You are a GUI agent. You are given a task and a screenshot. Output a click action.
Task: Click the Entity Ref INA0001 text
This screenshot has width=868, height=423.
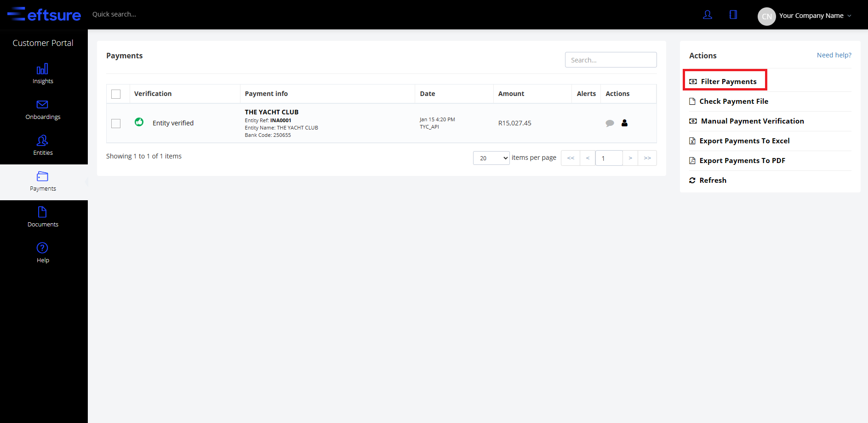(x=268, y=120)
